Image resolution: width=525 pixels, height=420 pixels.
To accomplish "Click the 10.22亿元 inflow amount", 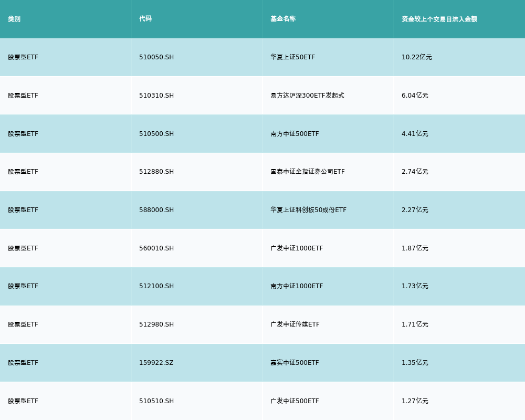I will point(416,57).
